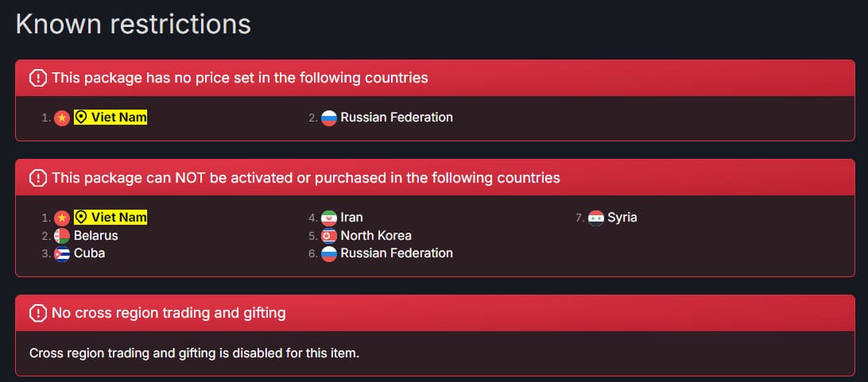Click the location pin next to Viet Nam in the no-price list
Screen dimensions: 868x382
pyautogui.click(x=81, y=118)
